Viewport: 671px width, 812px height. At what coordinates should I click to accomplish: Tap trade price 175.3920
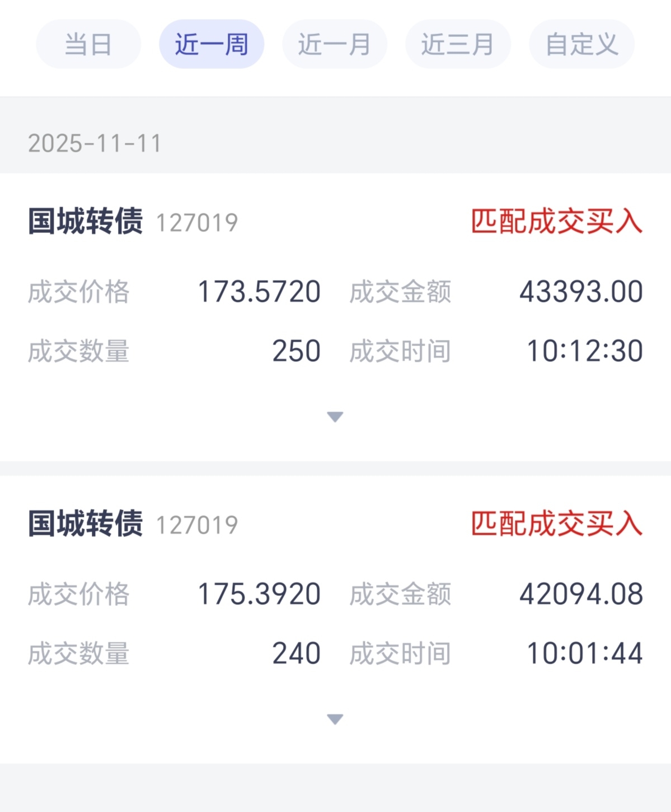coord(259,594)
